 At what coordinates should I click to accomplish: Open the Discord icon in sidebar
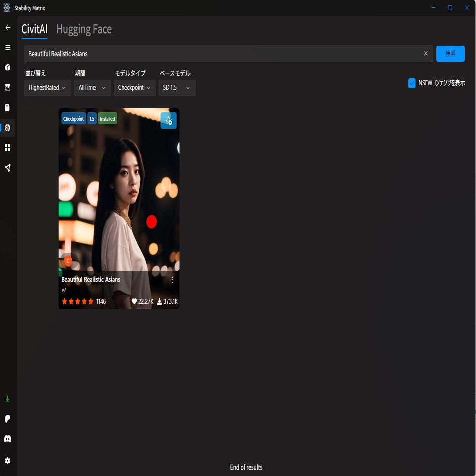click(8, 439)
